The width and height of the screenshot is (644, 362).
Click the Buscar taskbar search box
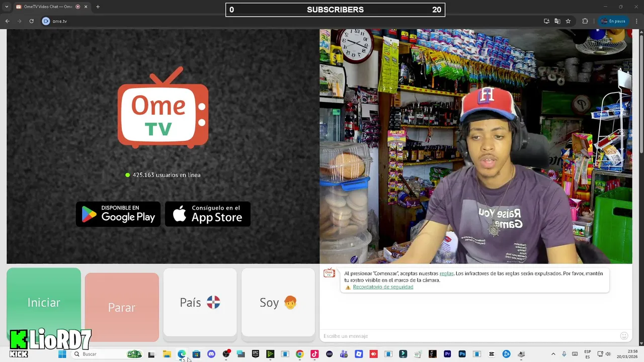(x=108, y=354)
